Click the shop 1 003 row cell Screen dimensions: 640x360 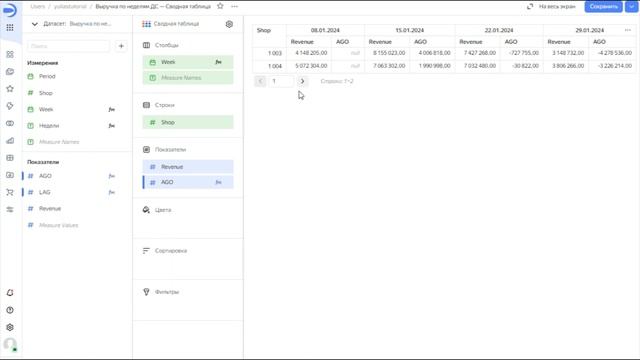tap(269, 53)
